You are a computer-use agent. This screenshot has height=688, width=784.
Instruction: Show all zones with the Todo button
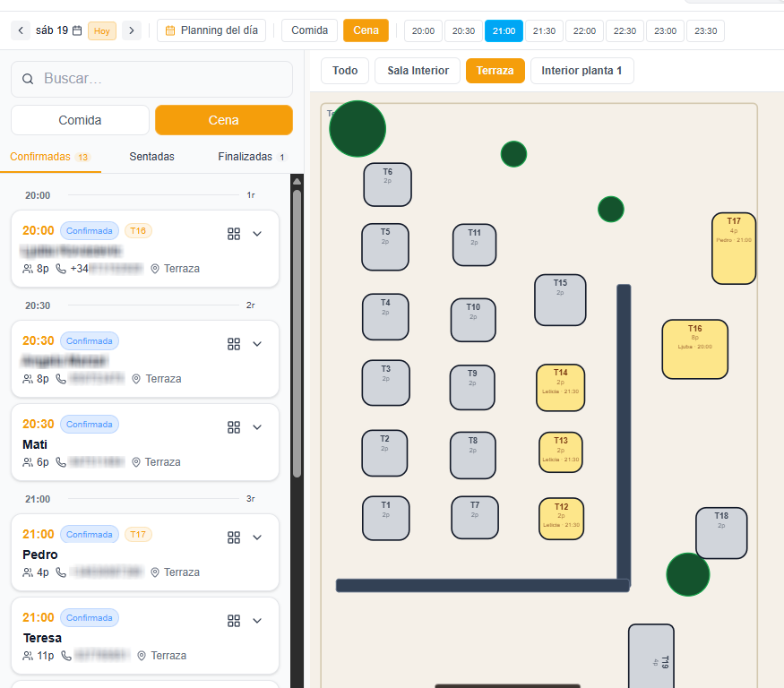345,71
